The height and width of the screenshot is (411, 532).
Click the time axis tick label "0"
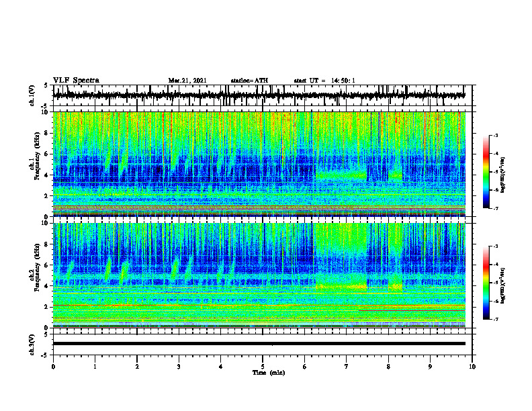pyautogui.click(x=53, y=367)
